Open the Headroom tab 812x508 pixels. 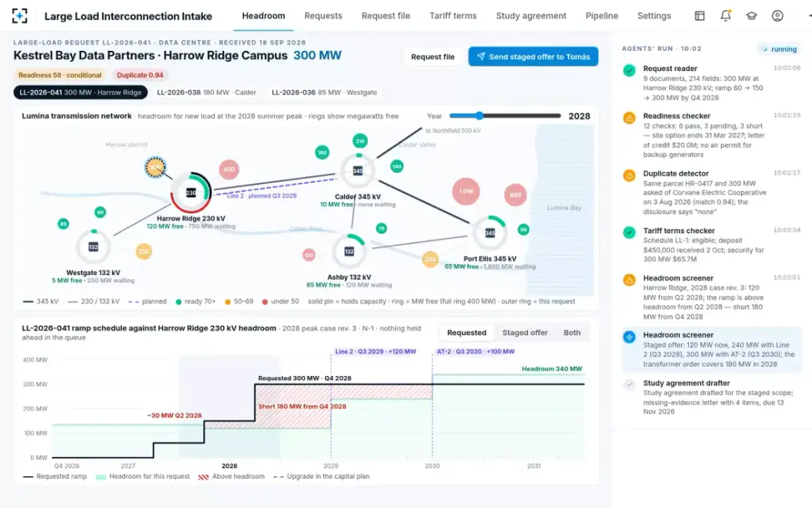pos(263,16)
